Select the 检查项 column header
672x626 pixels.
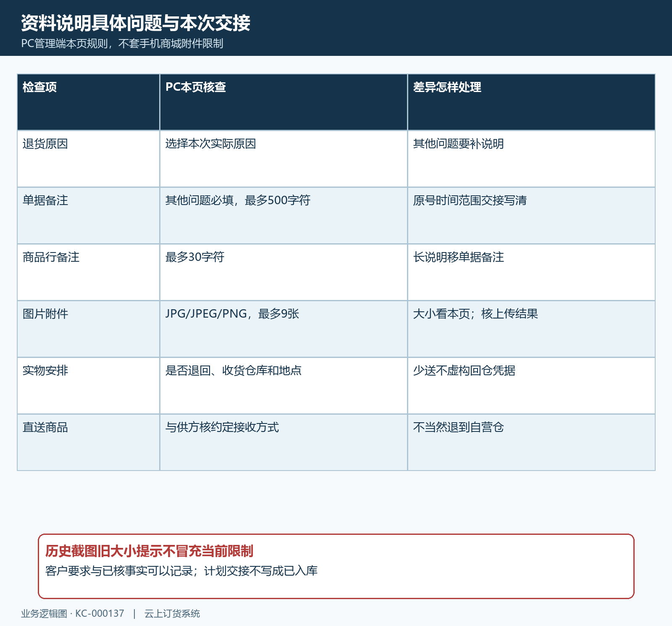click(88, 102)
